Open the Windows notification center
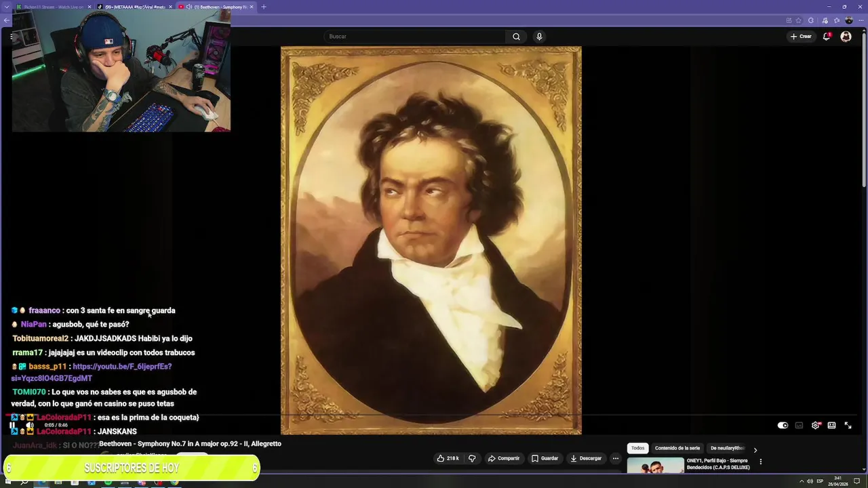868x488 pixels. (858, 481)
